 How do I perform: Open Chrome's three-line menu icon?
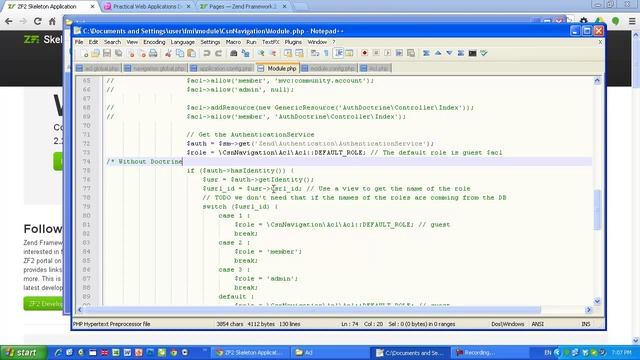click(x=632, y=21)
